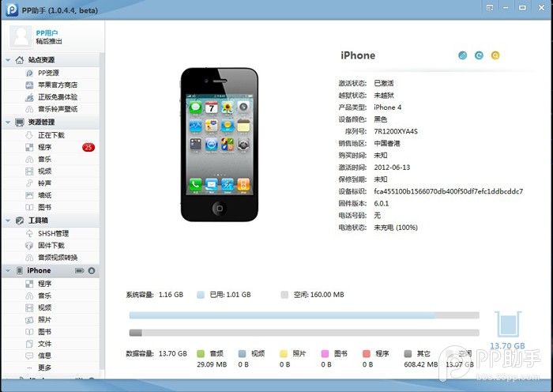Image resolution: width=553 pixels, height=392 pixels.
Task: Click the iPhone heading above device details
Action: click(x=358, y=55)
